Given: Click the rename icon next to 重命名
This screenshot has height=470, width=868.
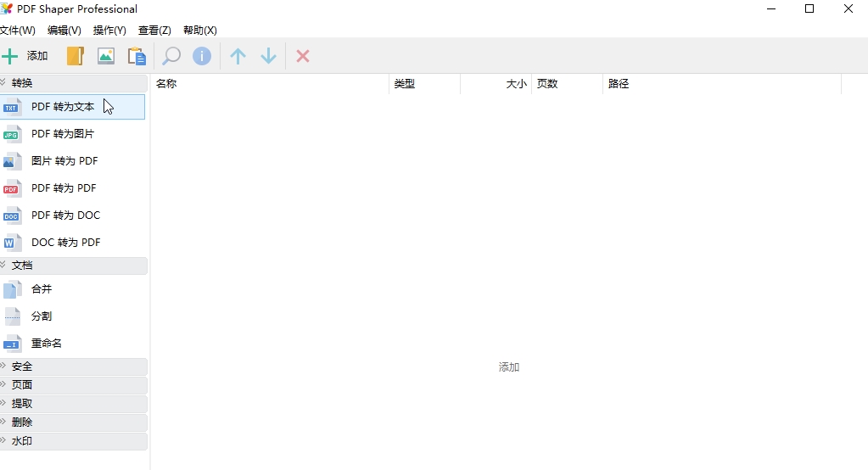Looking at the screenshot, I should (12, 344).
